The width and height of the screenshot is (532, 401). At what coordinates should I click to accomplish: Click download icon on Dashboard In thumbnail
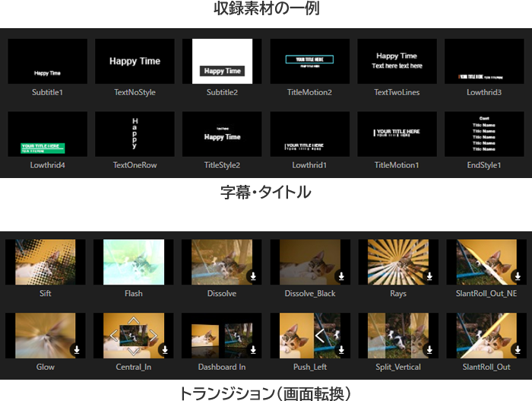click(253, 350)
